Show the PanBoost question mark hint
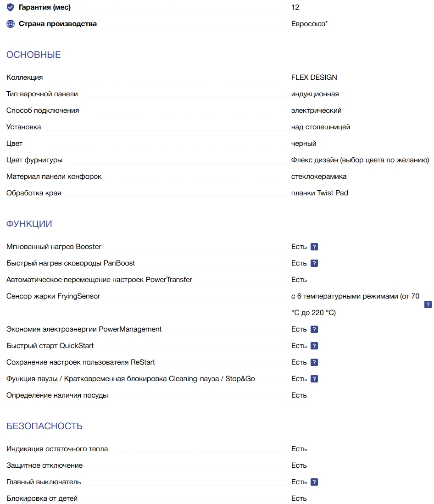Viewport: 434px width, 504px height. pyautogui.click(x=314, y=263)
